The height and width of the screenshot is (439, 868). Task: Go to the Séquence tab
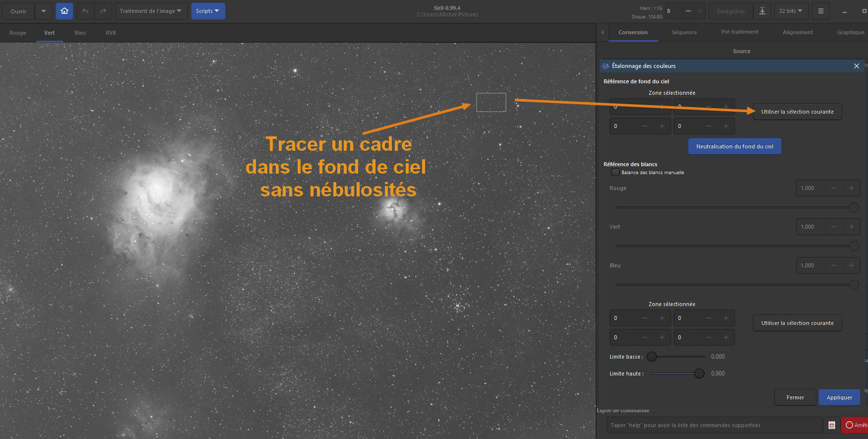pos(684,32)
